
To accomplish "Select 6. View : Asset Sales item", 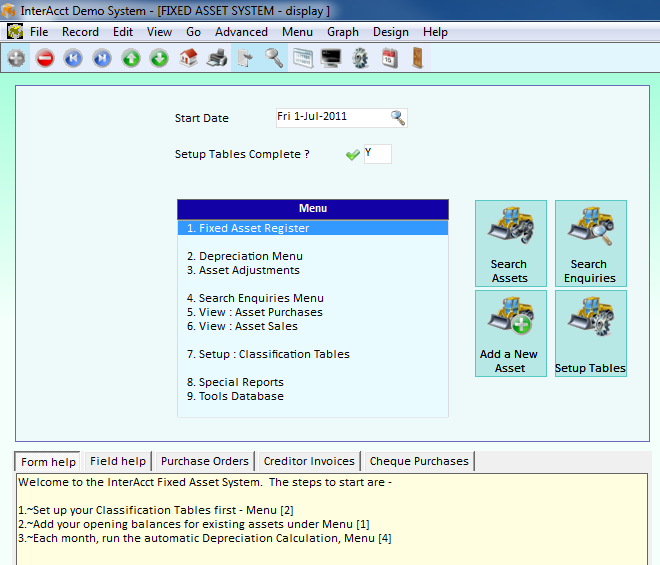I will (242, 326).
